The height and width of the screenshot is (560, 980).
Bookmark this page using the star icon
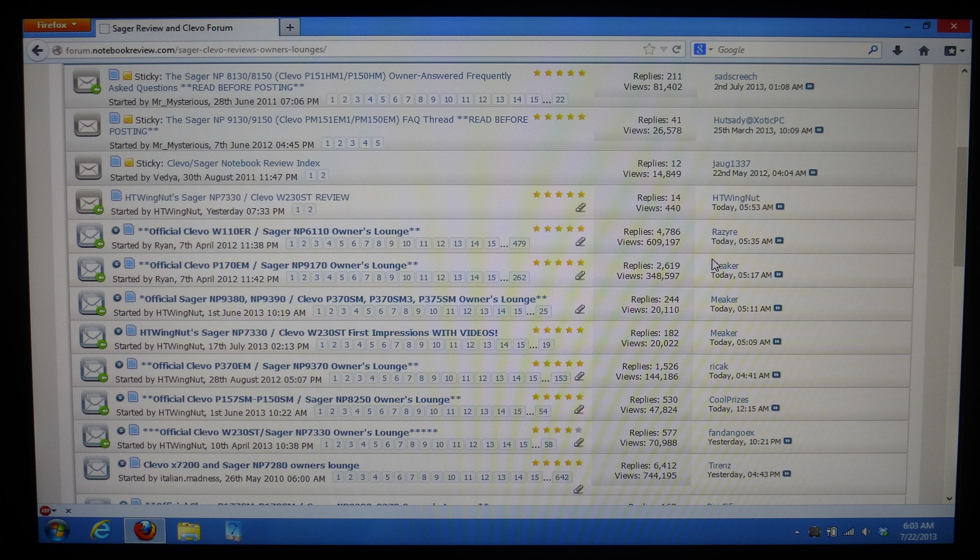pyautogui.click(x=649, y=49)
